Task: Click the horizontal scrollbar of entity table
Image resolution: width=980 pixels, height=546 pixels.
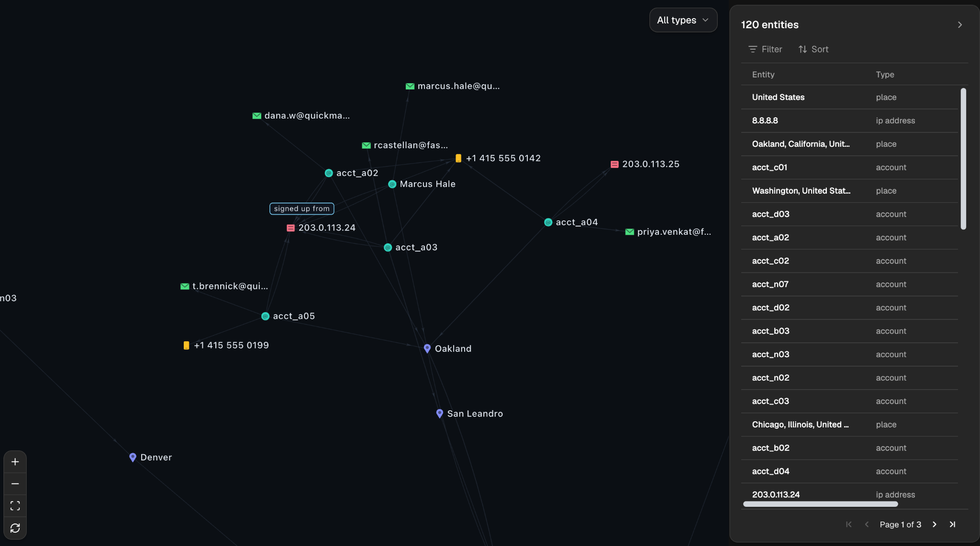Action: (820, 504)
